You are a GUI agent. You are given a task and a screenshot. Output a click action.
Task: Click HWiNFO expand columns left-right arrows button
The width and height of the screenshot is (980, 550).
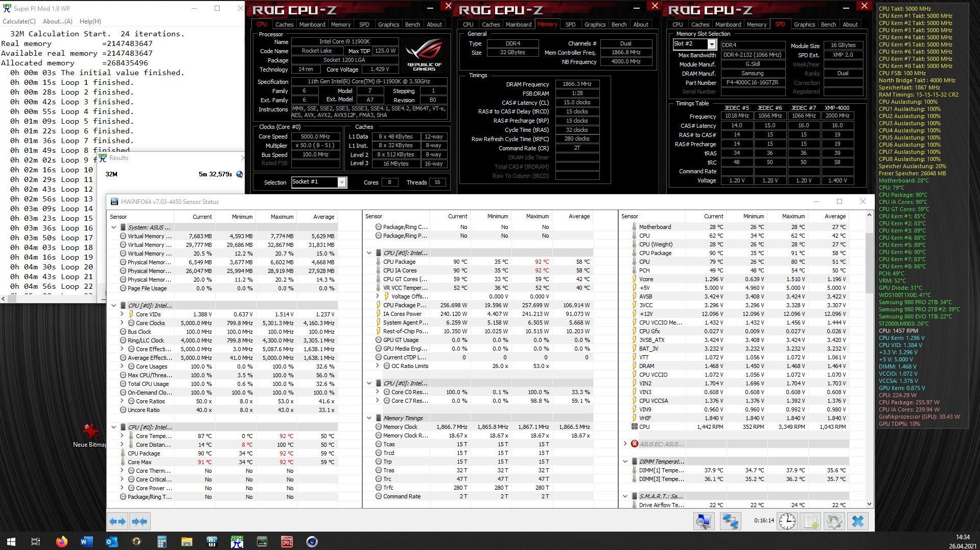coord(118,521)
